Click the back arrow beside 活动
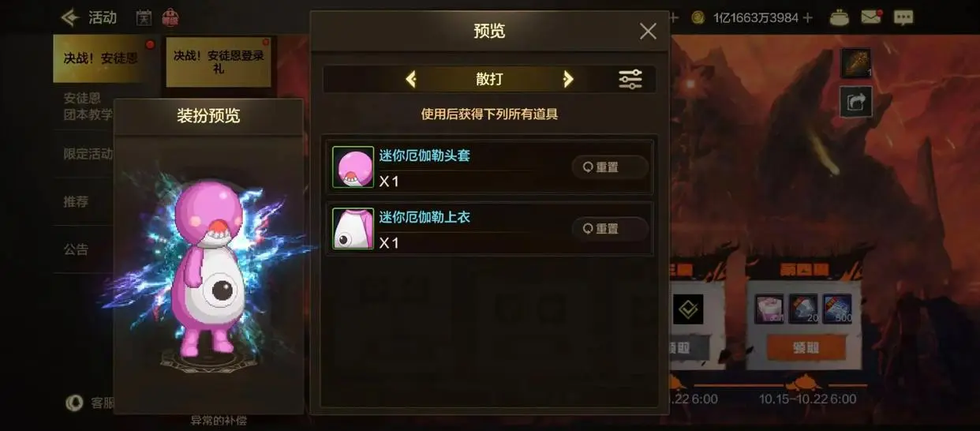The height and width of the screenshot is (431, 980). tap(70, 17)
